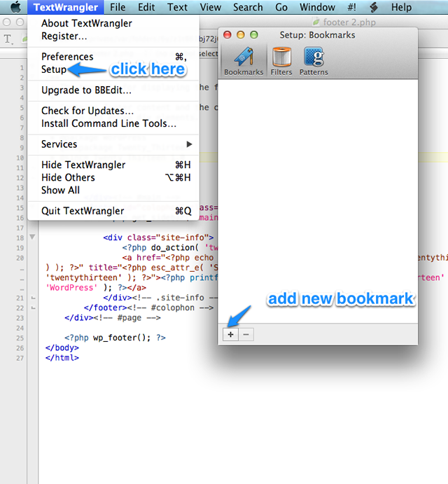Open the Help menu
This screenshot has height=484, width=448.
[401, 7]
